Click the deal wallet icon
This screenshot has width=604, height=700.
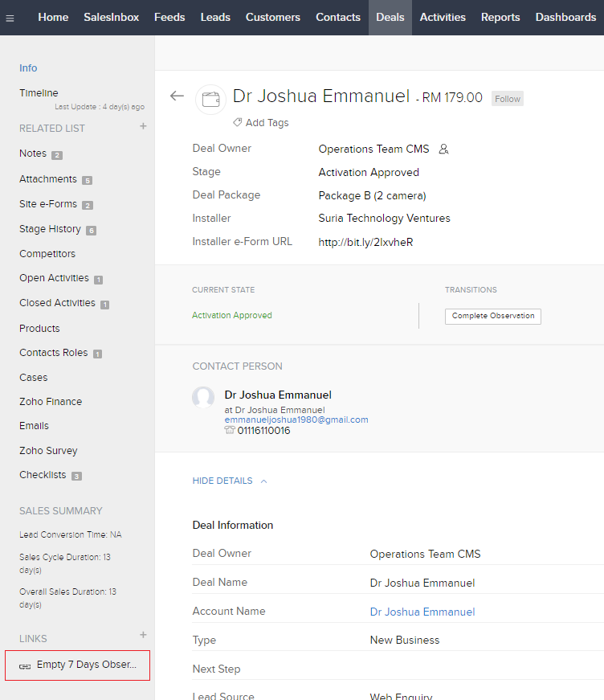(211, 100)
